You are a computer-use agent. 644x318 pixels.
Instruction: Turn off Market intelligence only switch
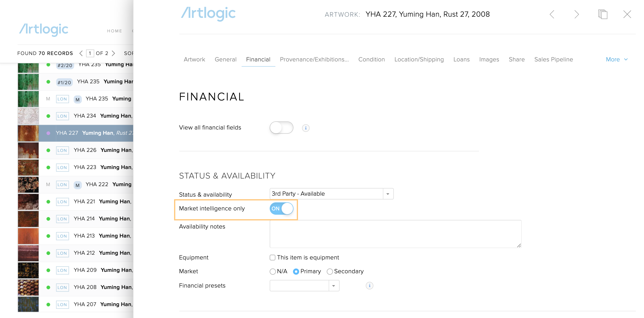pyautogui.click(x=281, y=209)
